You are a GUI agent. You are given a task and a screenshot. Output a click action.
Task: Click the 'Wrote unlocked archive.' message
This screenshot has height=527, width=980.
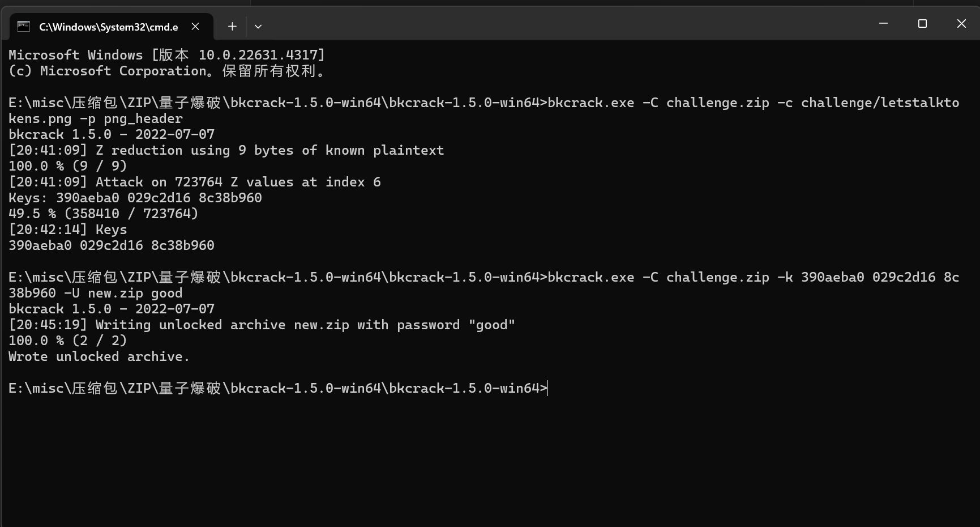pyautogui.click(x=99, y=356)
